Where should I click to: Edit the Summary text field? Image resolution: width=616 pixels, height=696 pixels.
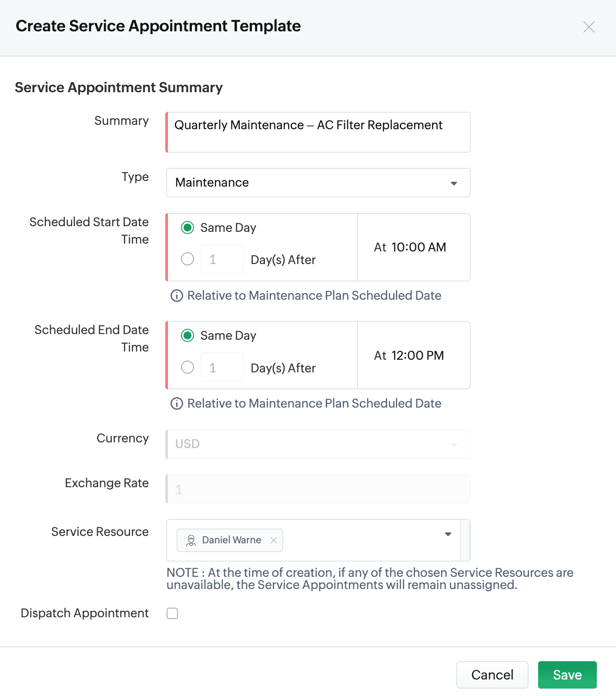click(x=318, y=132)
